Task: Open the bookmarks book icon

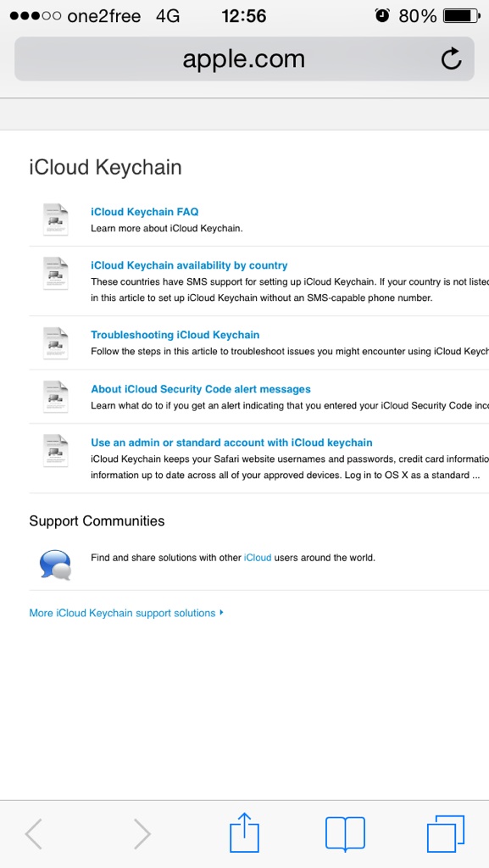Action: pyautogui.click(x=345, y=834)
